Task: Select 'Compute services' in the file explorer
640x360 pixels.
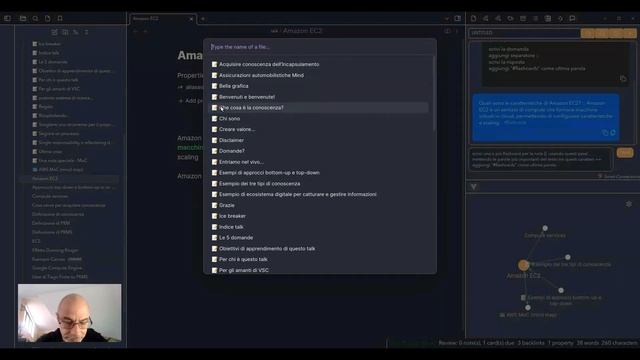Action: point(50,196)
